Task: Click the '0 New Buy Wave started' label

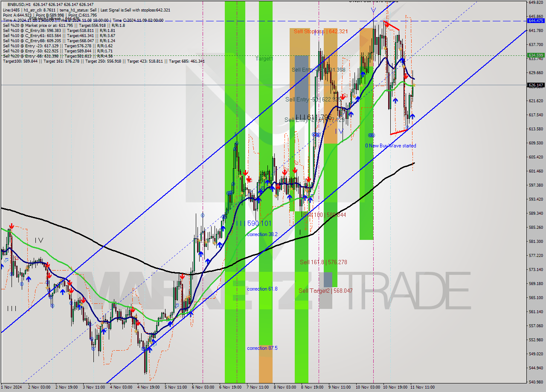Action: 390,146
